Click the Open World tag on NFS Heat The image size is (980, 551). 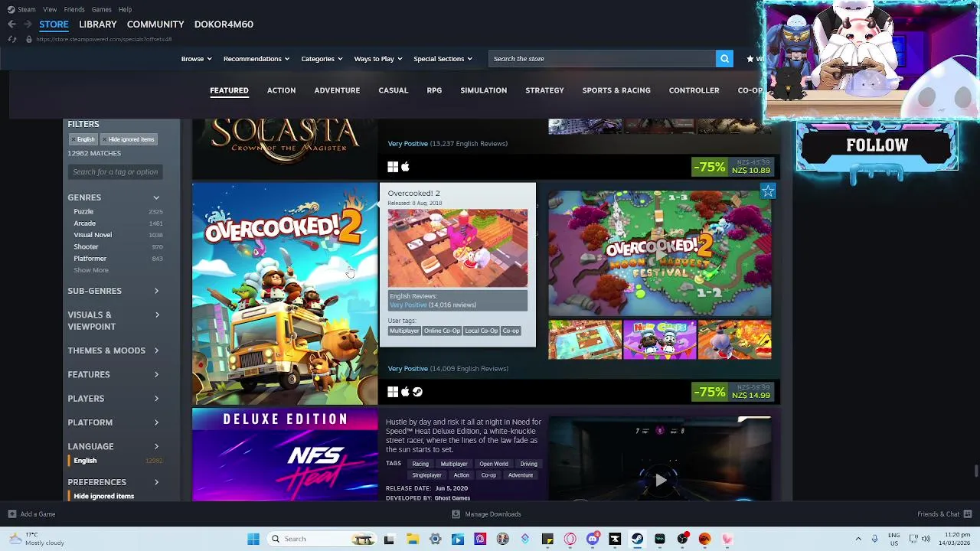494,464
